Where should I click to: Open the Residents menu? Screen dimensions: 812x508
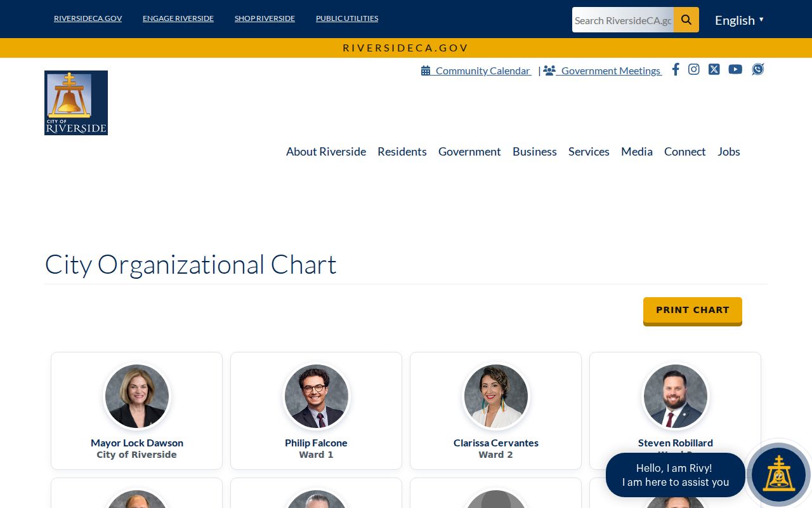402,151
